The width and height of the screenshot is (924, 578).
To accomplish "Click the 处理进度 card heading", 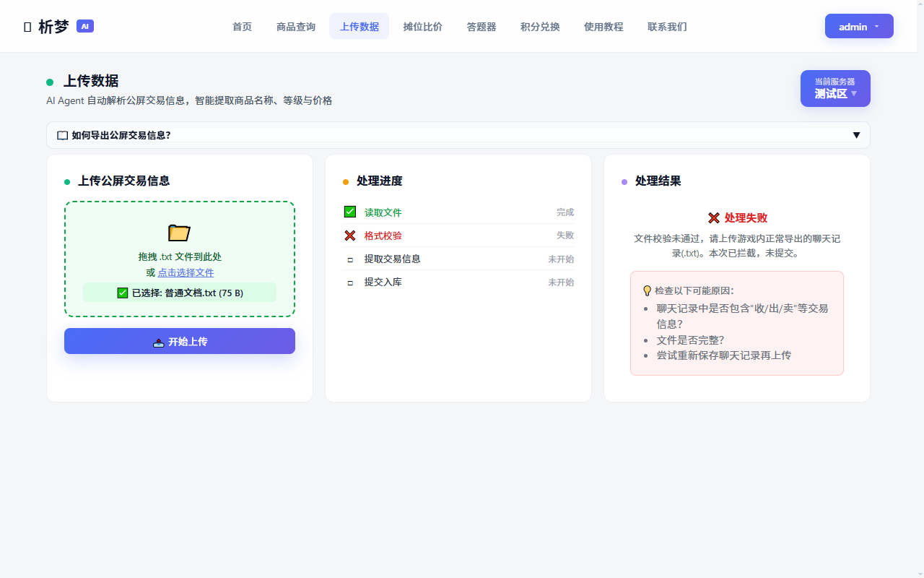I will [x=379, y=181].
